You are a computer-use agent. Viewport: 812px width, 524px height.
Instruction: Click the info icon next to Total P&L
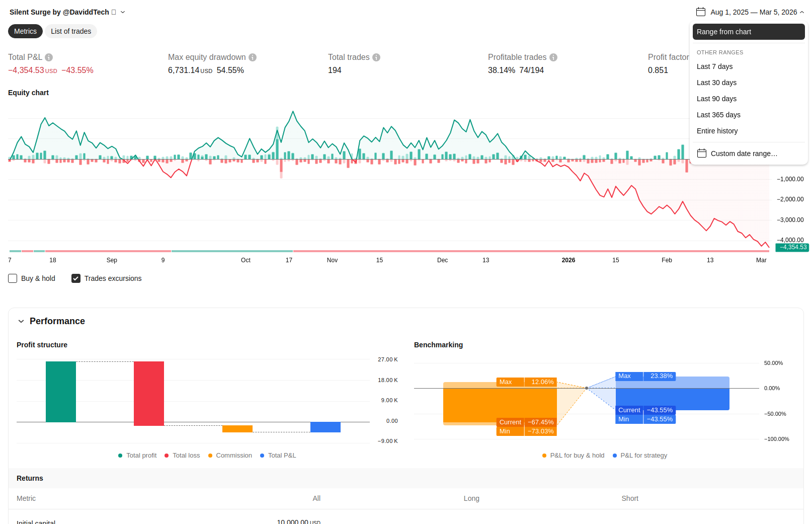(x=49, y=57)
